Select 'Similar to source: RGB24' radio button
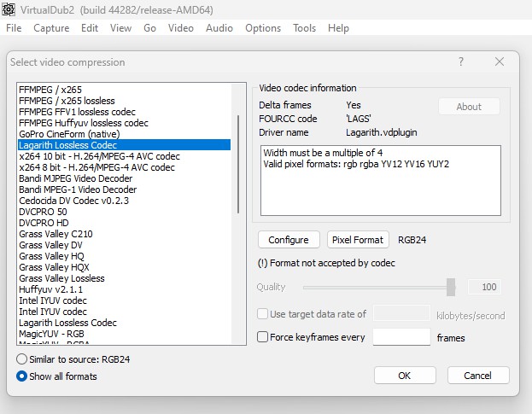 pyautogui.click(x=21, y=359)
